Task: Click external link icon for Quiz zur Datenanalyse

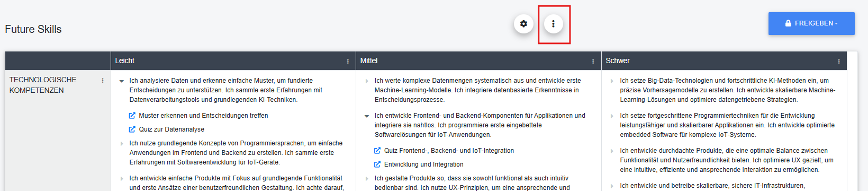Action: [x=132, y=129]
